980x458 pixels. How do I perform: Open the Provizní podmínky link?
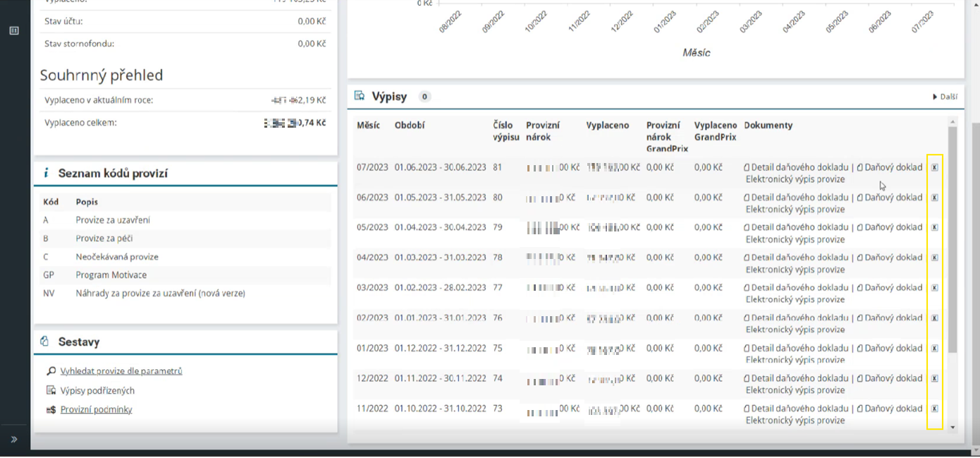[96, 410]
